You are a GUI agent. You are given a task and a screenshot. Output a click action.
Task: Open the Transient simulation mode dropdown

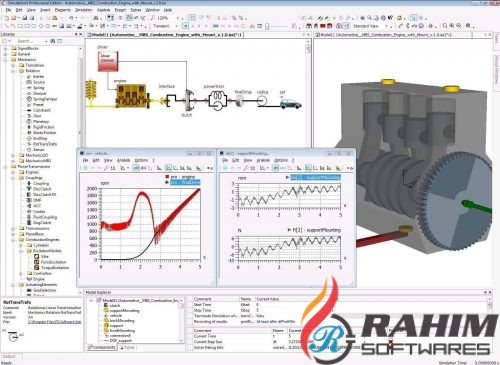176,26
